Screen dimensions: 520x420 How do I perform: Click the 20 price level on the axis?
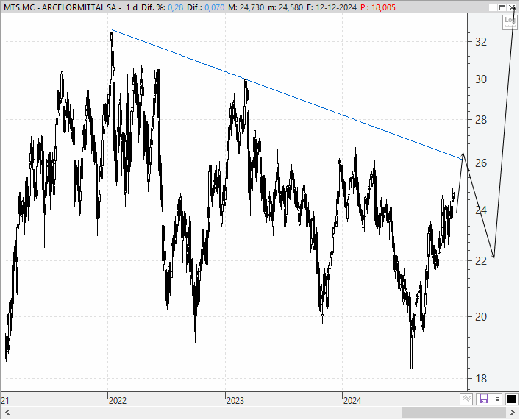click(481, 316)
